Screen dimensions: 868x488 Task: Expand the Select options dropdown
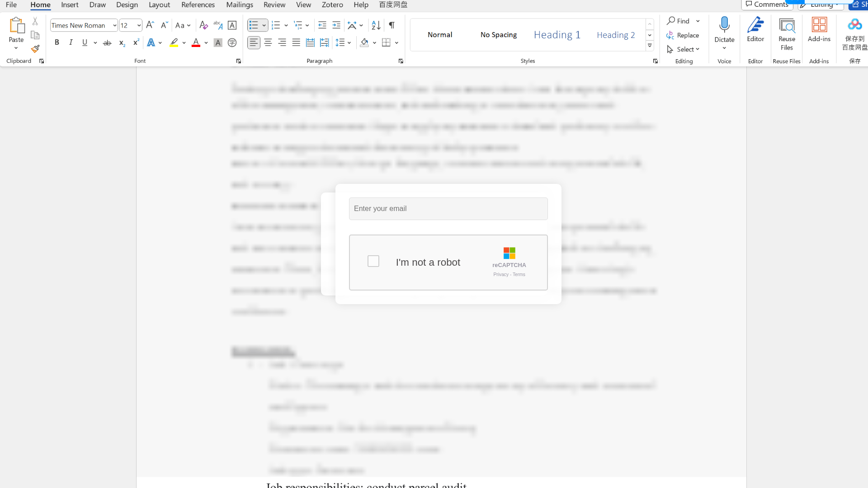point(683,49)
